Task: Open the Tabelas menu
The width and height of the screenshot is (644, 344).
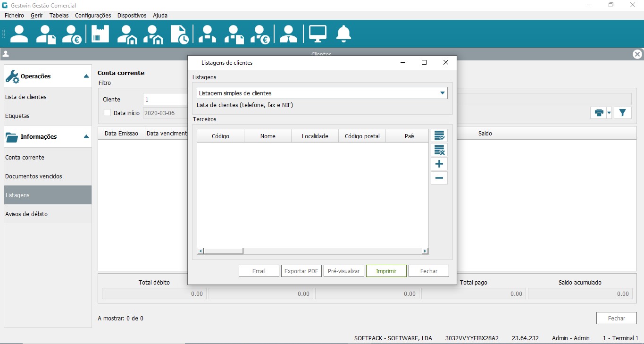Action: [59, 16]
